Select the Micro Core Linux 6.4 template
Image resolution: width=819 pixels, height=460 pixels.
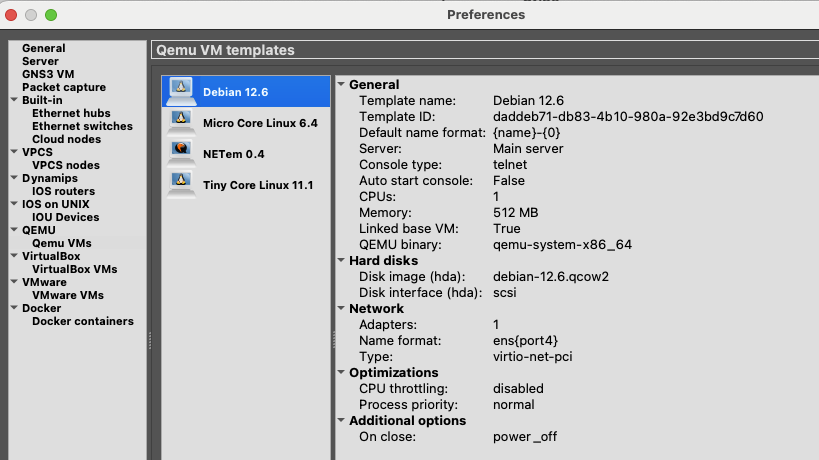click(246, 123)
